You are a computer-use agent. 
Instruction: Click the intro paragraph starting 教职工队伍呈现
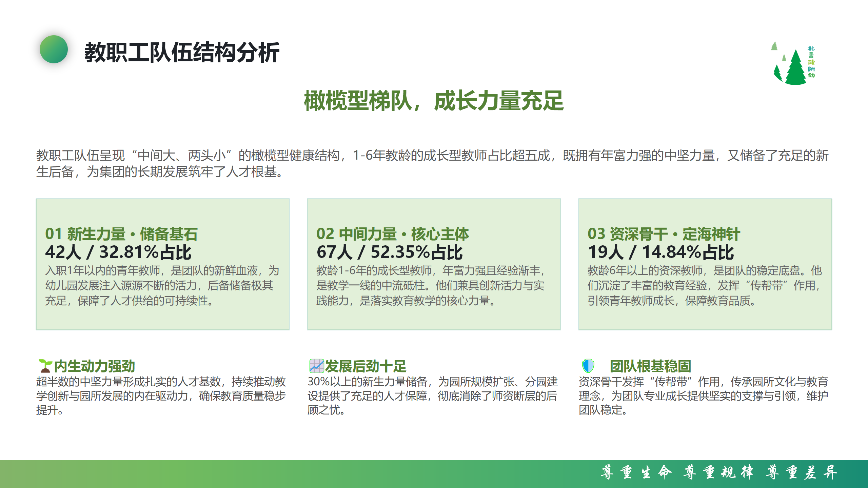pos(433,164)
